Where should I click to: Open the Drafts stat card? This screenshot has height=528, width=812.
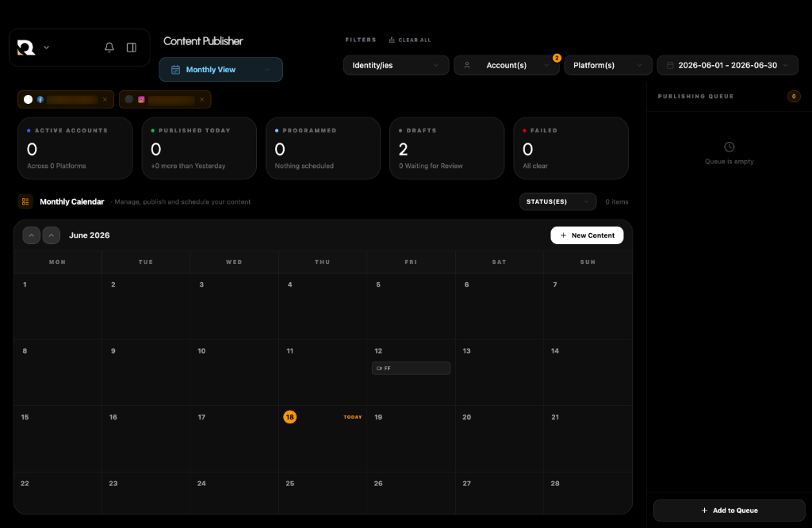pyautogui.click(x=447, y=148)
